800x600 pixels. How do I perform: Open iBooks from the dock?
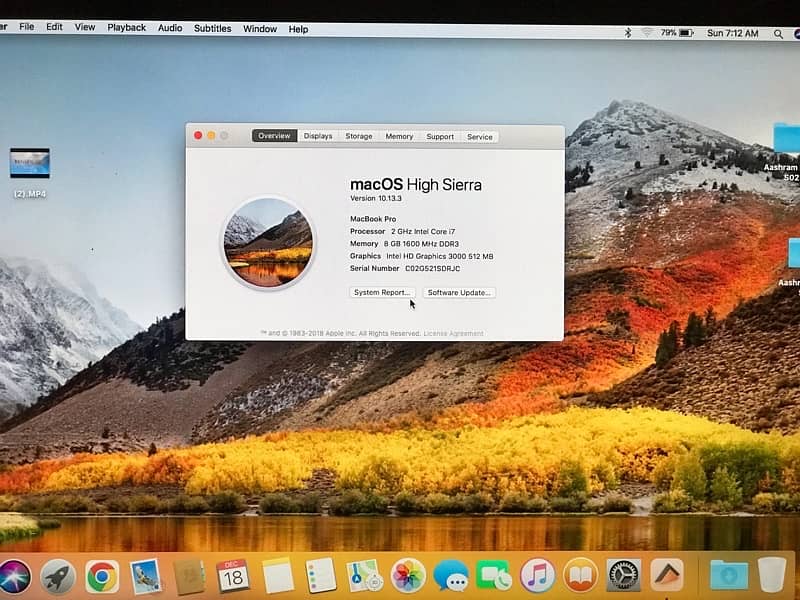tap(580, 575)
